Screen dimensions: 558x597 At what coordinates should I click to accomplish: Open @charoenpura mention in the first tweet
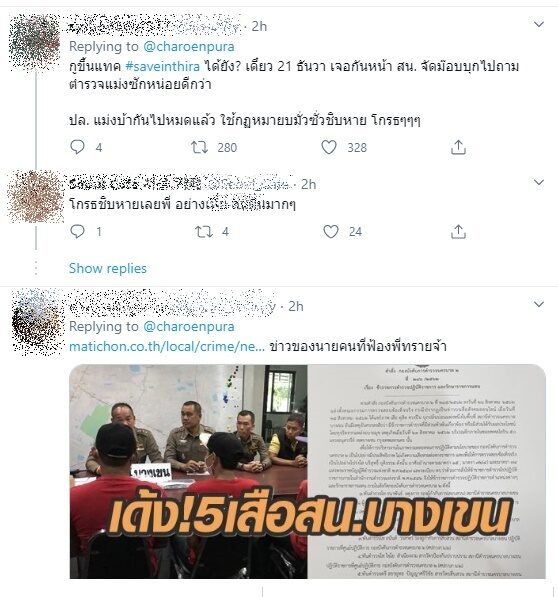189,46
